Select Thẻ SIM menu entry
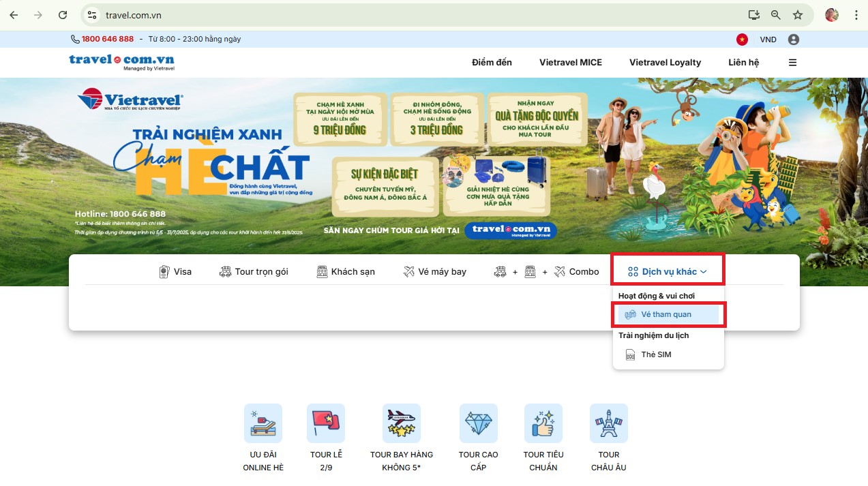 (x=668, y=354)
